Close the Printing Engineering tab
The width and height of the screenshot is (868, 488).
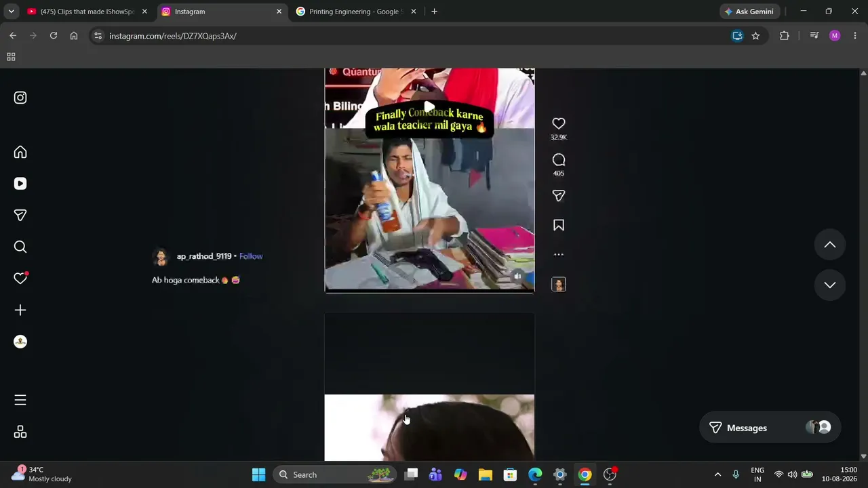(414, 12)
